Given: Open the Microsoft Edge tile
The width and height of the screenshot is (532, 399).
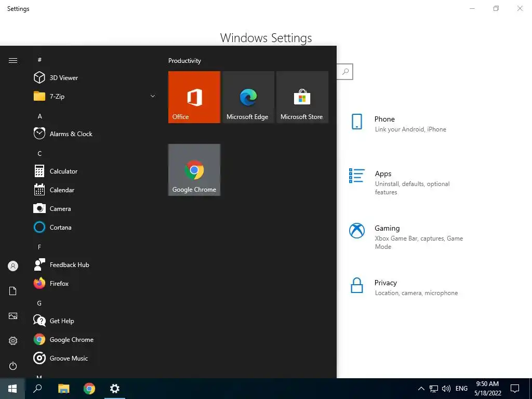Looking at the screenshot, I should coord(248,97).
